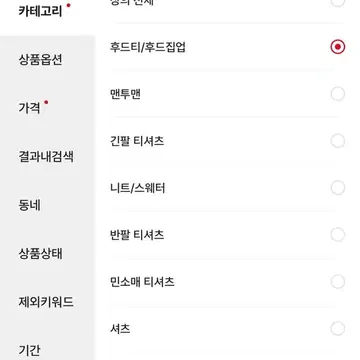
Task: Open the 제외키워드 filter tab
Action: (48, 302)
